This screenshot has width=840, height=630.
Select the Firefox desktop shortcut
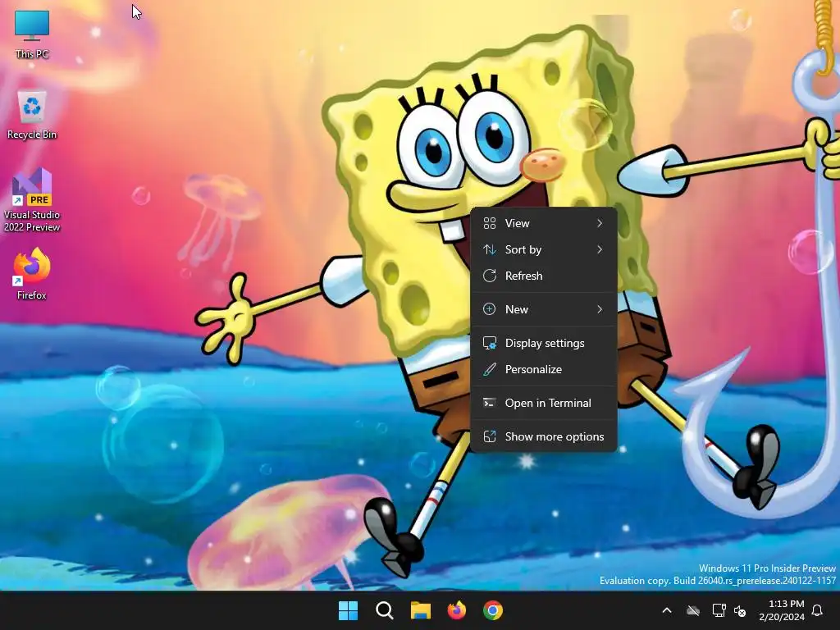pos(32,273)
